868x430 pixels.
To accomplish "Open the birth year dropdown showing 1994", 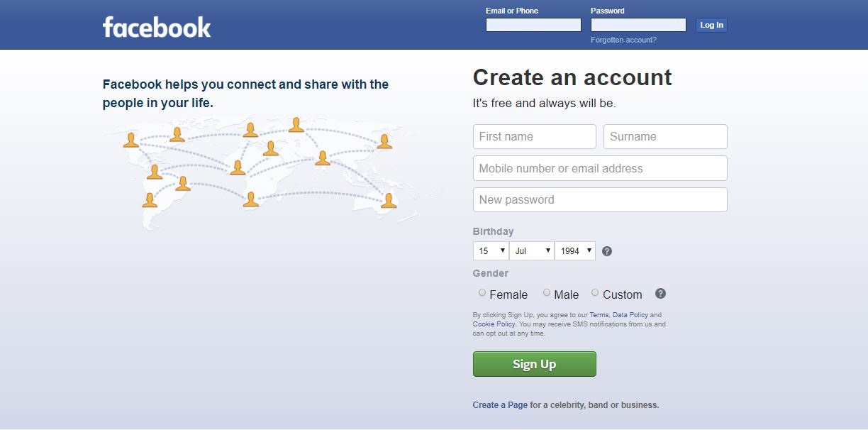I will coord(574,250).
